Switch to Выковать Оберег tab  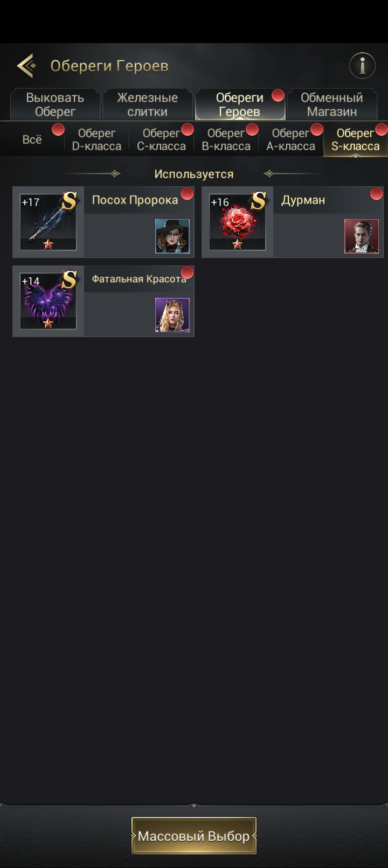pyautogui.click(x=55, y=104)
